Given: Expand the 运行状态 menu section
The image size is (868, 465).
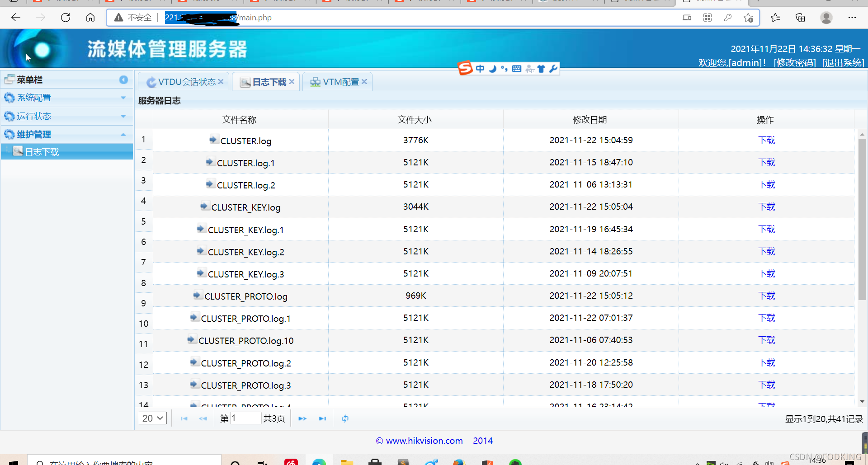Looking at the screenshot, I should [66, 116].
